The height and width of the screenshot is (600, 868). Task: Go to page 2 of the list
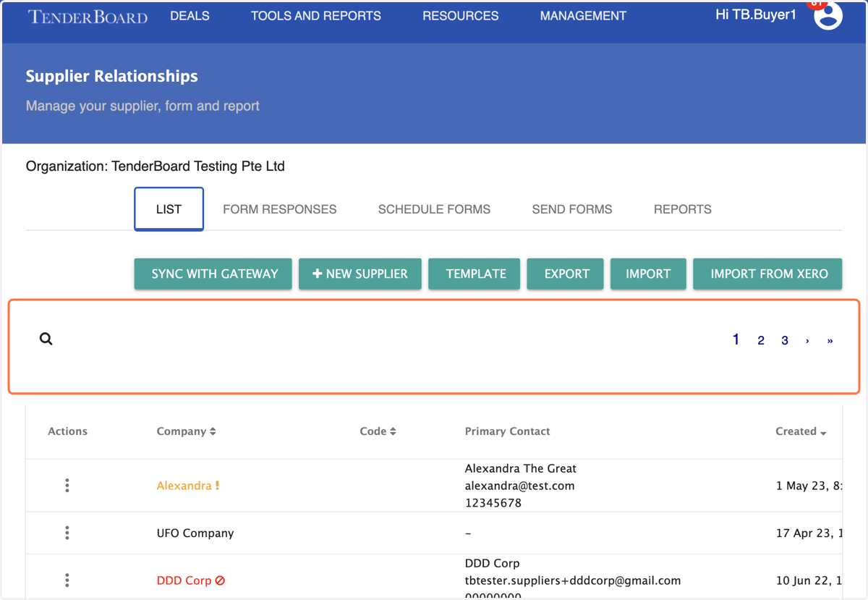point(761,340)
